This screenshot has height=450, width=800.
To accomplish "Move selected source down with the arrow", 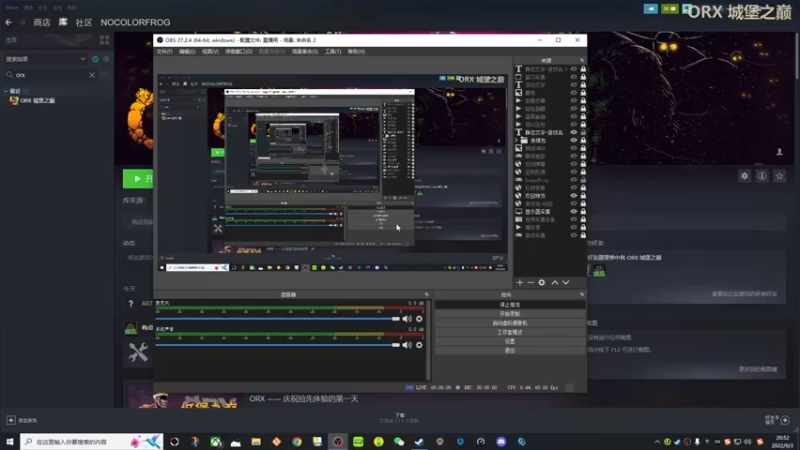I will click(x=566, y=282).
